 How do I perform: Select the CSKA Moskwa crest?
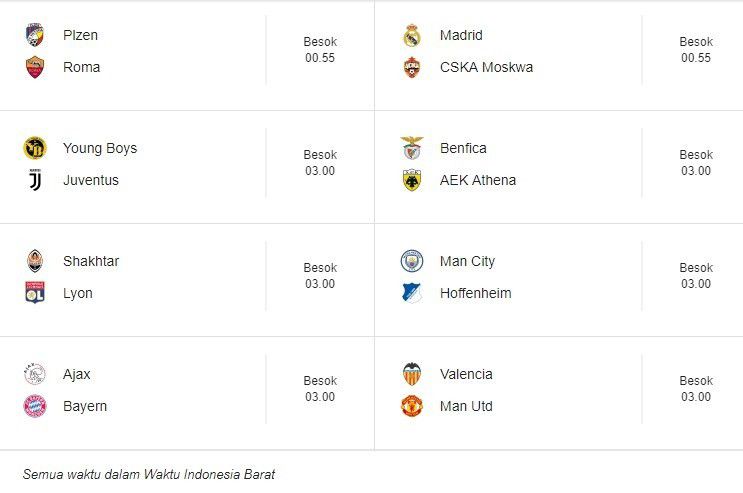412,68
